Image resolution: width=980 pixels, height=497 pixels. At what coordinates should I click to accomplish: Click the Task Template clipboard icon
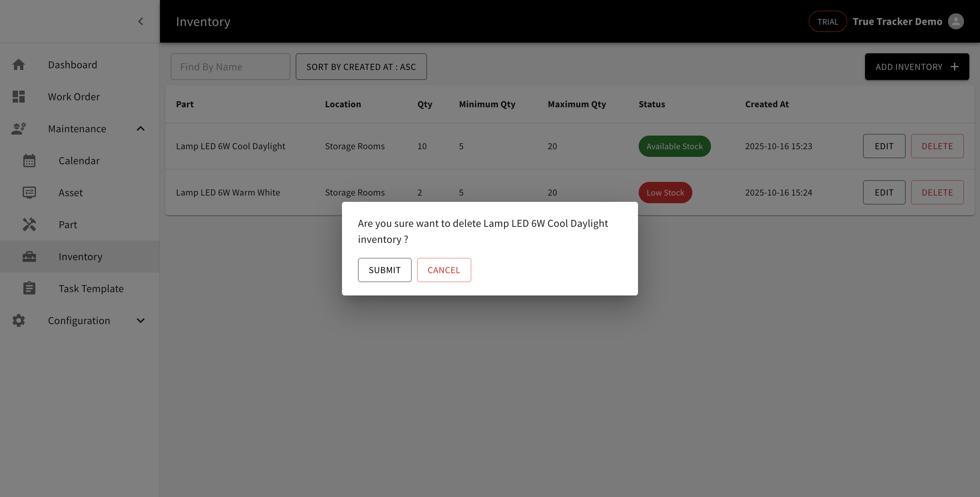(x=30, y=288)
